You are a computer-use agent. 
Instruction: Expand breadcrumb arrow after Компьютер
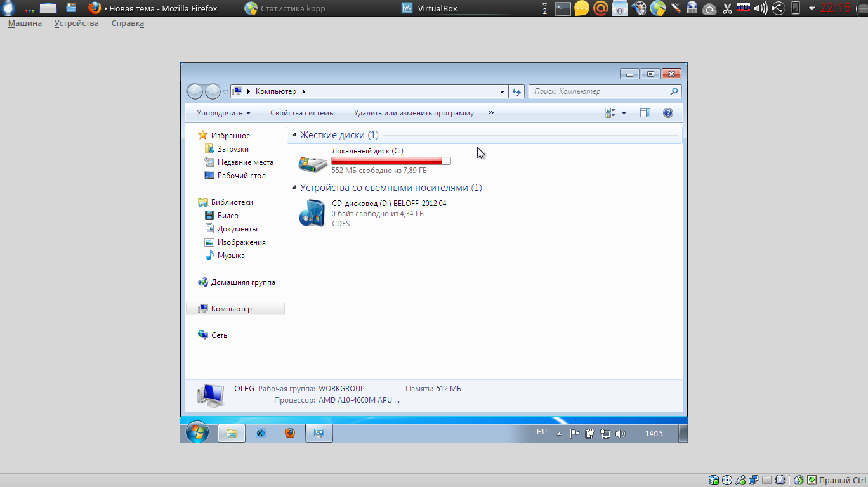304,91
